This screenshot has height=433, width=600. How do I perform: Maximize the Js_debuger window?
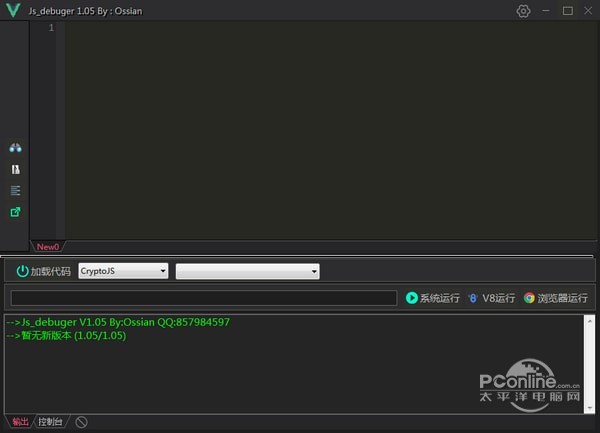point(567,11)
